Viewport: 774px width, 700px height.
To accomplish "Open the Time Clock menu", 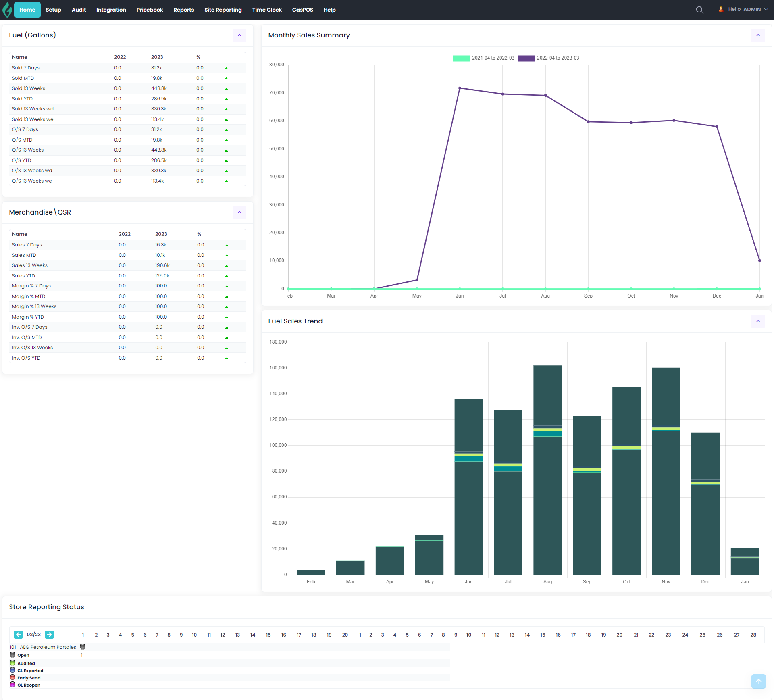I will point(267,10).
